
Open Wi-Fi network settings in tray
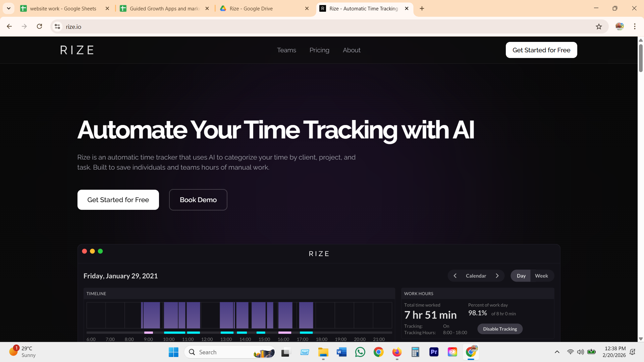point(570,352)
